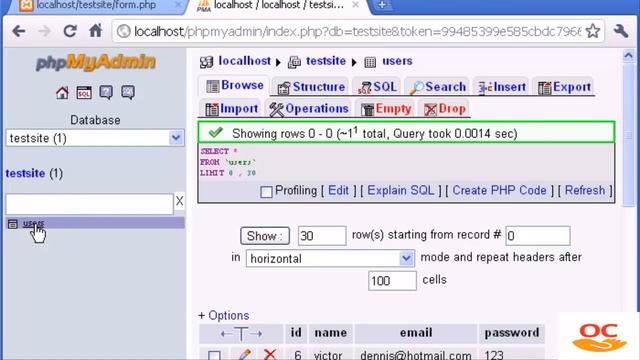
Task: Open the Import tab
Action: [231, 109]
